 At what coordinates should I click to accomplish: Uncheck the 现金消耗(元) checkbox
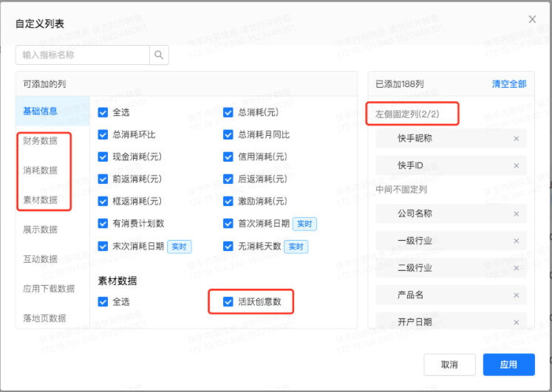[103, 157]
